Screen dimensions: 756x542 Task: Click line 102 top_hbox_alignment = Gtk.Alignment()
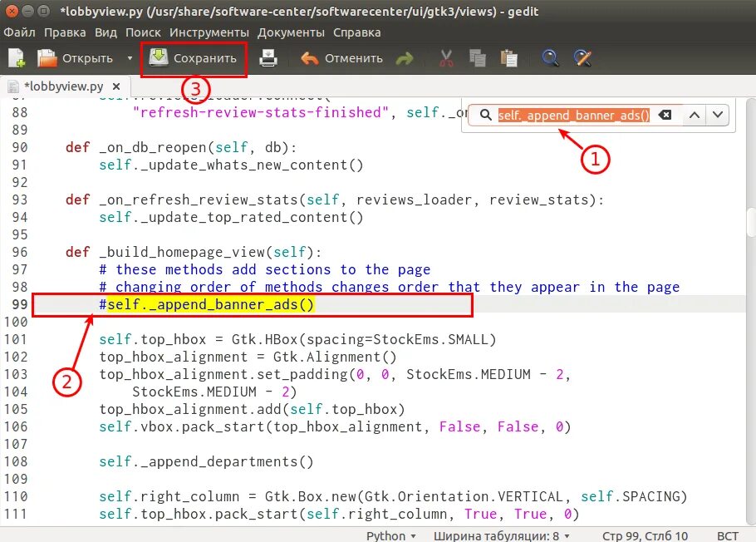(x=248, y=357)
